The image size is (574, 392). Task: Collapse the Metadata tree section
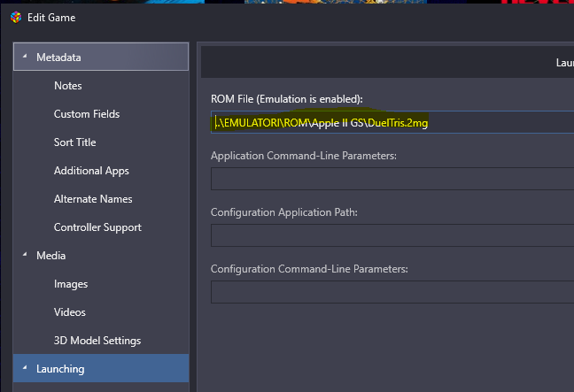(x=24, y=58)
